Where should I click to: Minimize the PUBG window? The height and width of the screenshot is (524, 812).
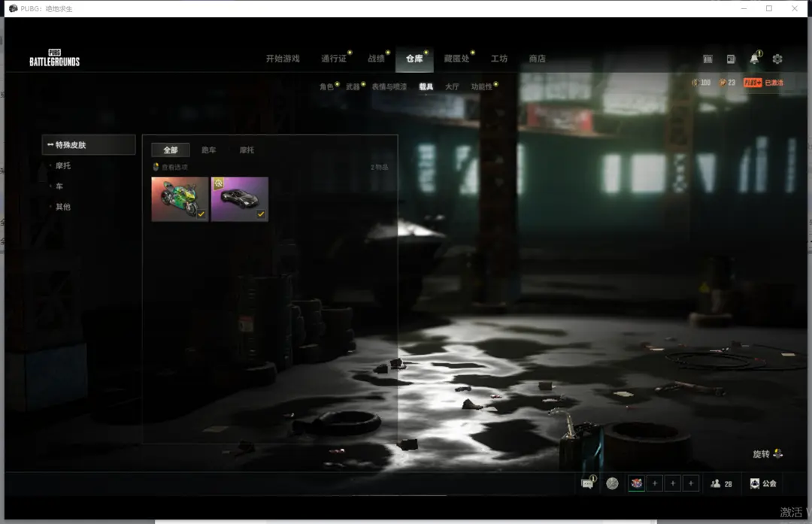[x=744, y=8]
